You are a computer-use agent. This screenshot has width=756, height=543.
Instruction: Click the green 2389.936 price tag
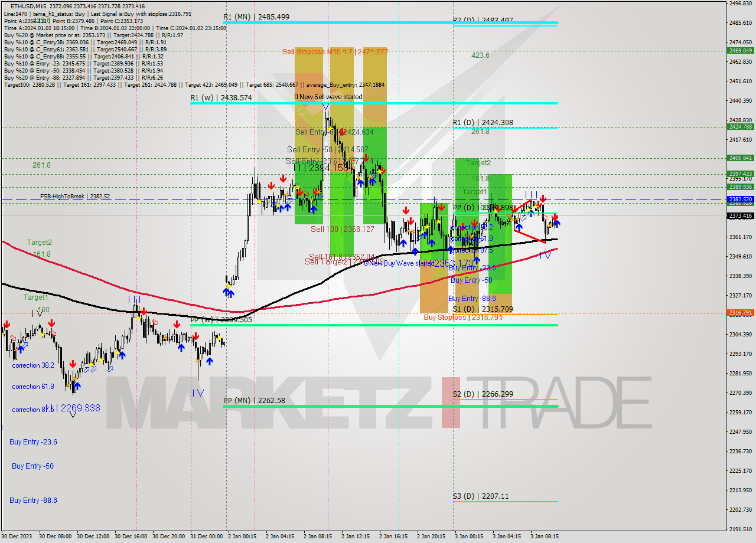point(740,187)
